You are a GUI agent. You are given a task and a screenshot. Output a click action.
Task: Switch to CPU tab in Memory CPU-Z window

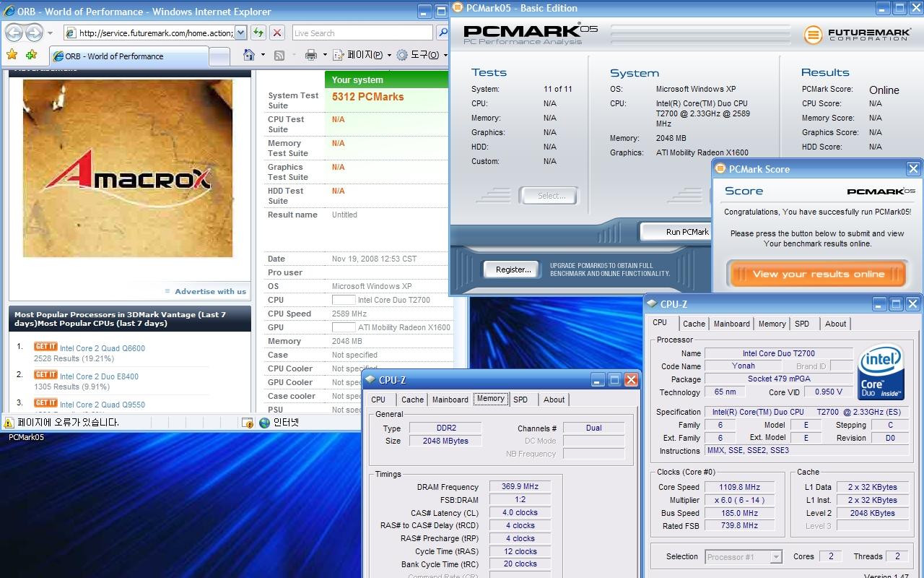pyautogui.click(x=378, y=400)
